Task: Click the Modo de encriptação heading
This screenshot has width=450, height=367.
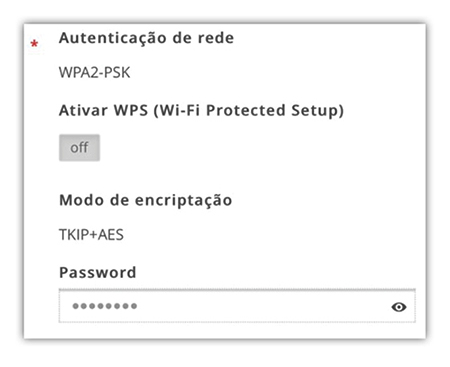Action: [146, 201]
